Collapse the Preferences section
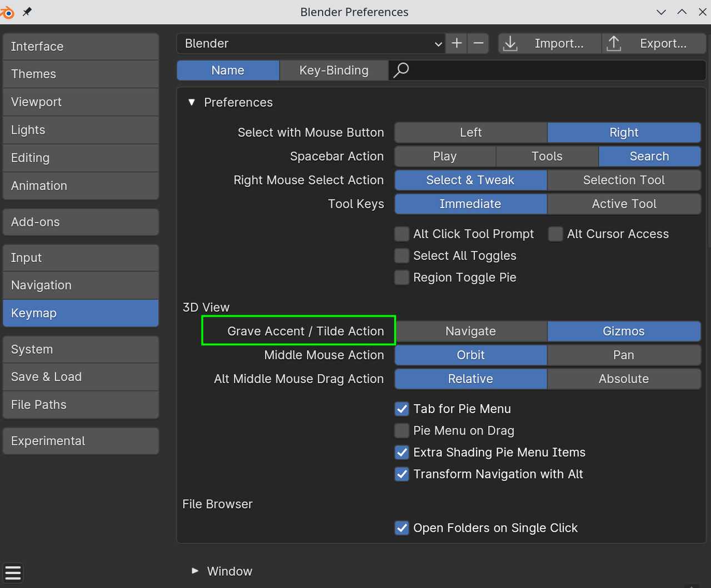 pyautogui.click(x=192, y=102)
